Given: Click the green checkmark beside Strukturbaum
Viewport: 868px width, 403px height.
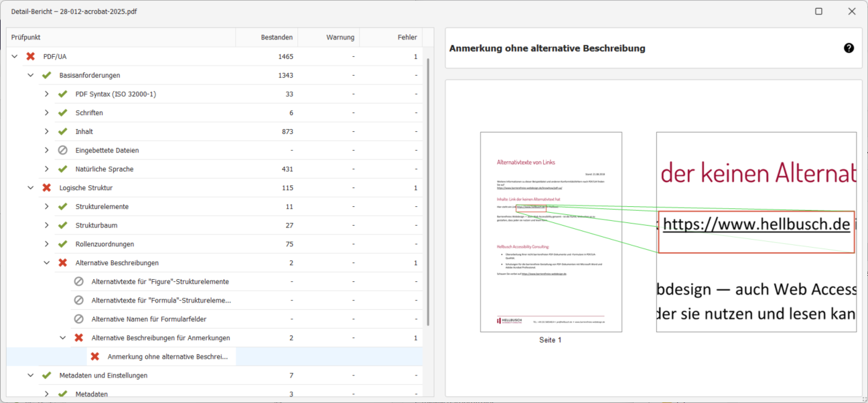Looking at the screenshot, I should pos(62,225).
